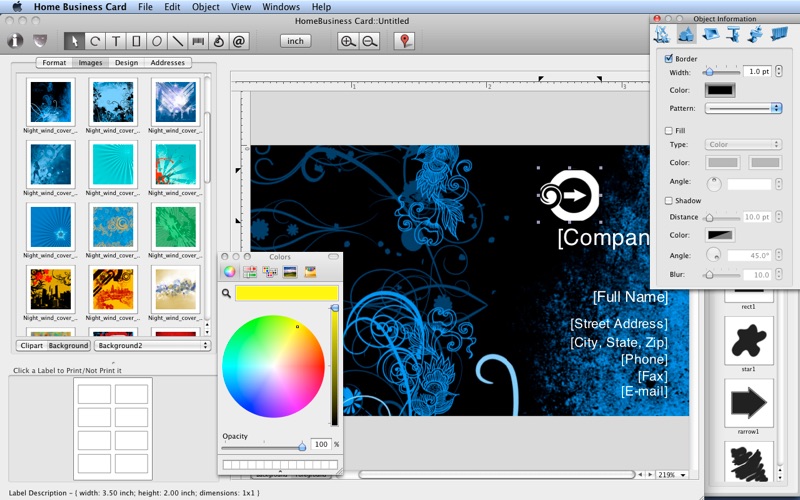This screenshot has width=800, height=500.
Task: Open the border Pattern dropdown
Action: click(x=744, y=108)
